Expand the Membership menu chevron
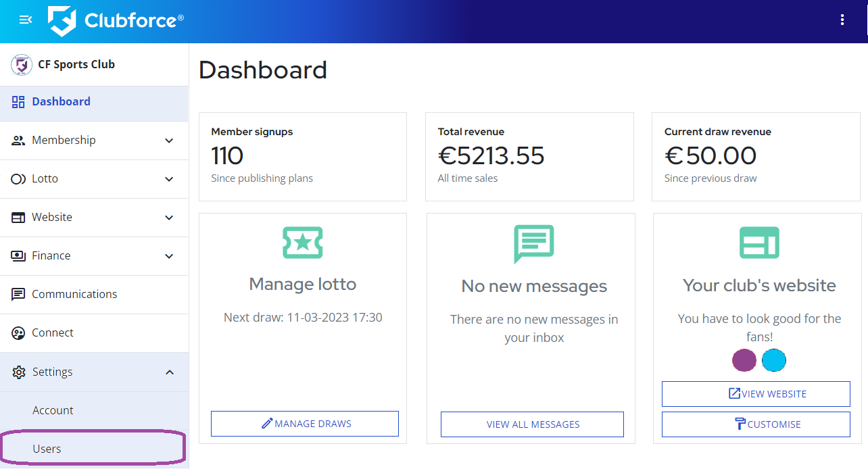 (x=169, y=141)
